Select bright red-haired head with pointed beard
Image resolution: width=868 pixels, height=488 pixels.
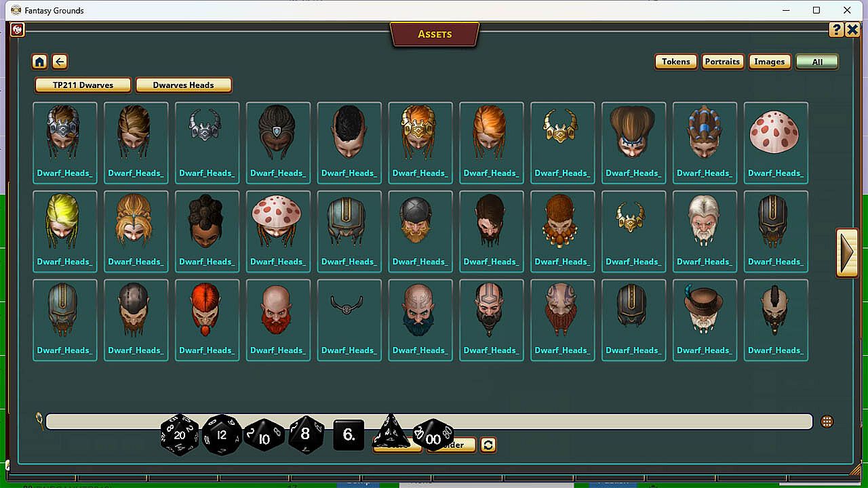[x=208, y=321]
